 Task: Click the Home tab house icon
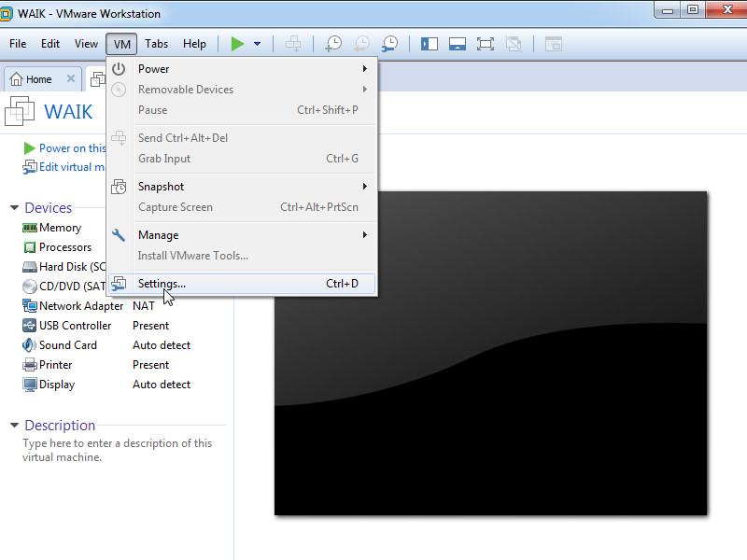point(16,79)
